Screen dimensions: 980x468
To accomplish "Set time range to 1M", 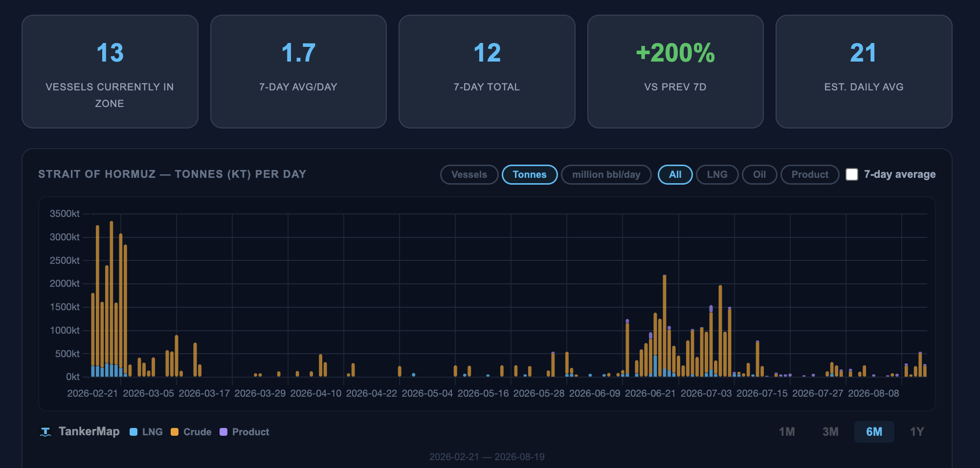I will pyautogui.click(x=787, y=432).
